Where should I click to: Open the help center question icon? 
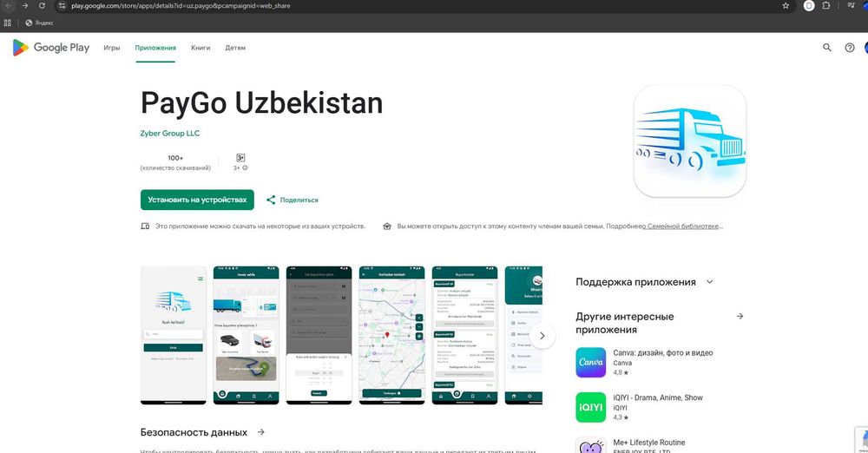click(x=850, y=48)
